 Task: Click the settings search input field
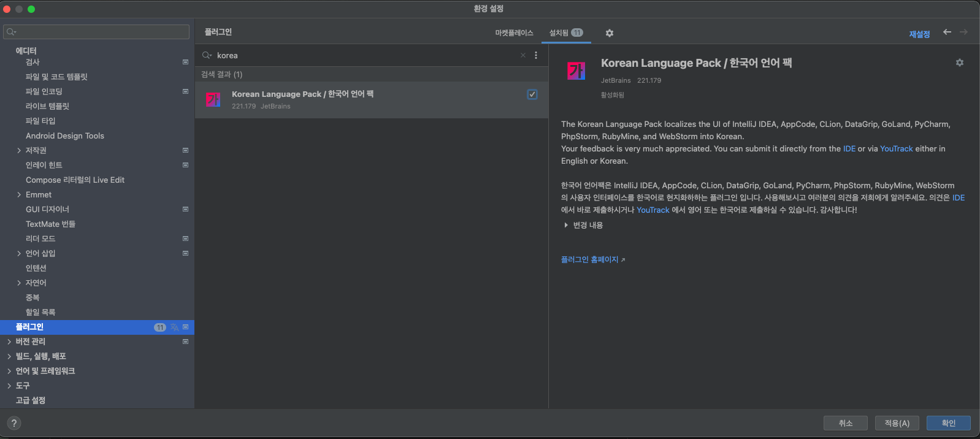[x=96, y=32]
